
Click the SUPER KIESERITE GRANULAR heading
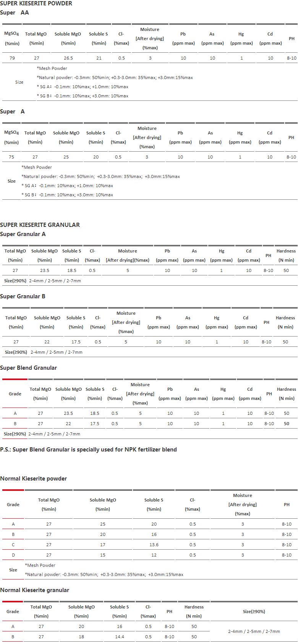tap(40, 225)
